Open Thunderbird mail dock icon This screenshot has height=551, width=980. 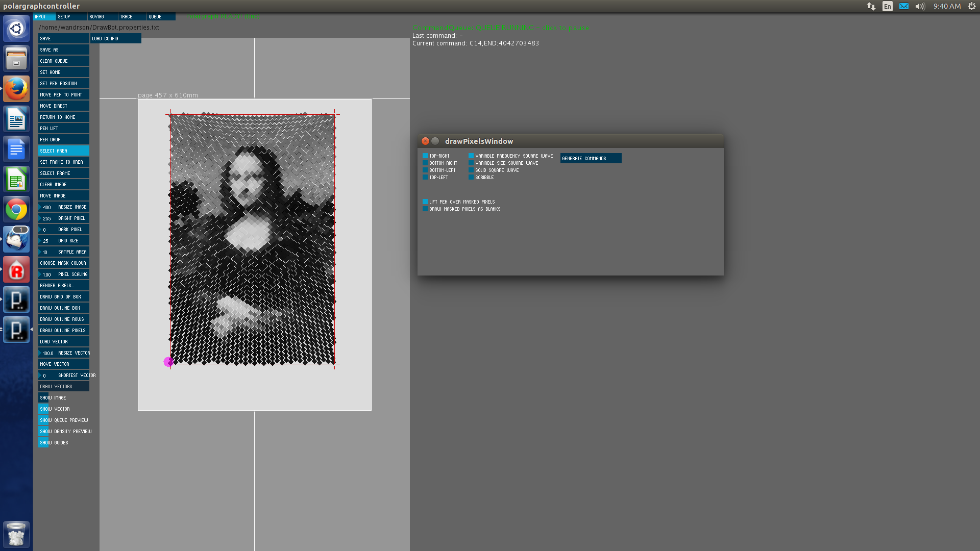pyautogui.click(x=16, y=239)
